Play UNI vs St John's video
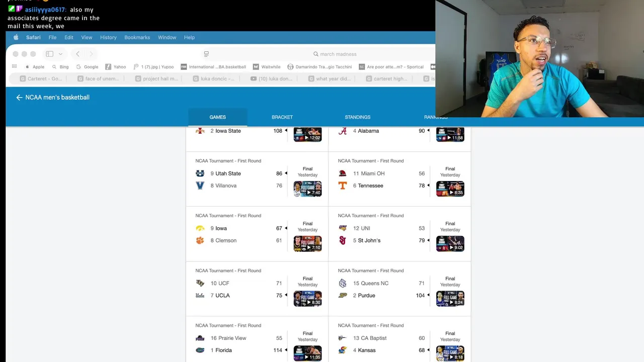This screenshot has height=362, width=644. (x=450, y=243)
